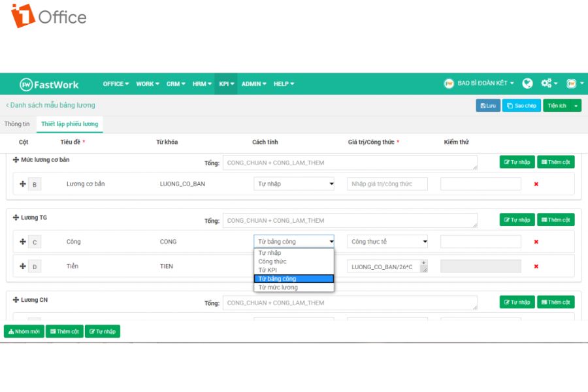Click the Tiện ích button

557,105
